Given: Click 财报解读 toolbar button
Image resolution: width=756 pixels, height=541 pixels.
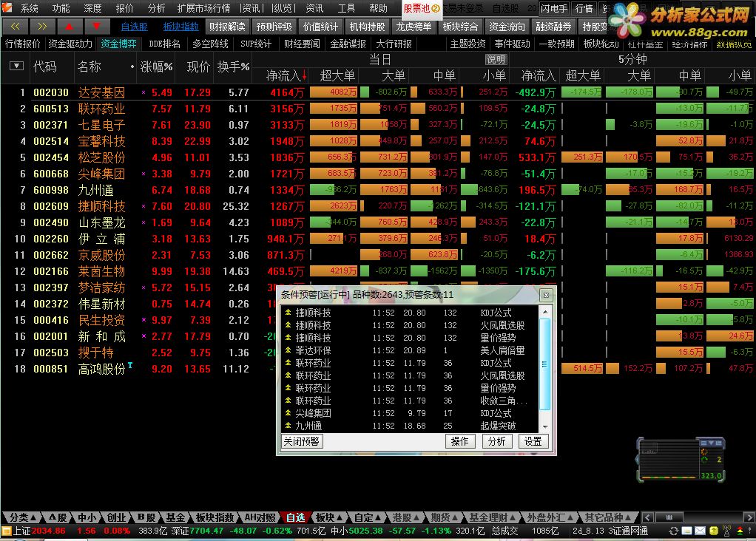Looking at the screenshot, I should tap(227, 27).
